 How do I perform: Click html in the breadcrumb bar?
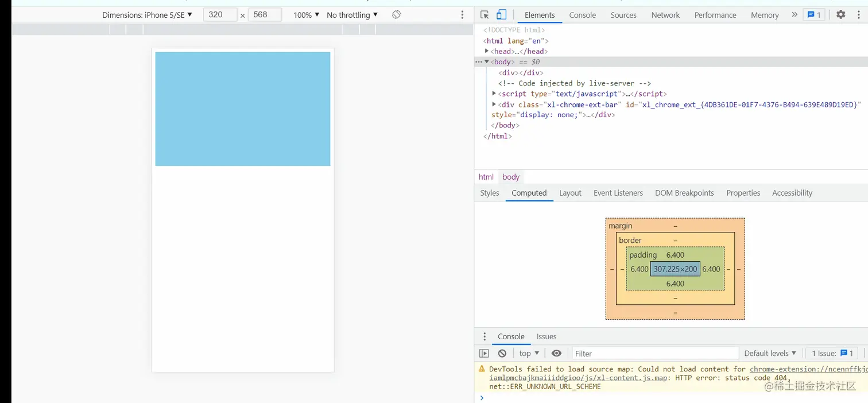point(486,177)
